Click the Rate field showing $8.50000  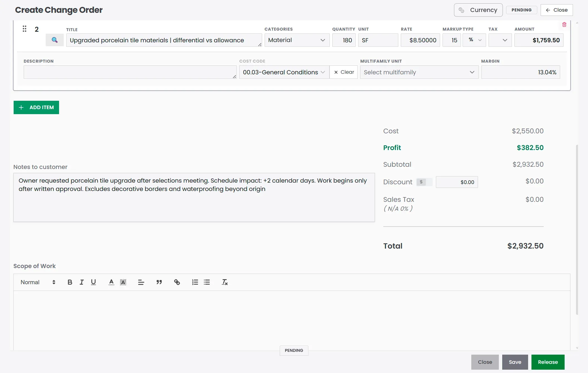(x=420, y=40)
